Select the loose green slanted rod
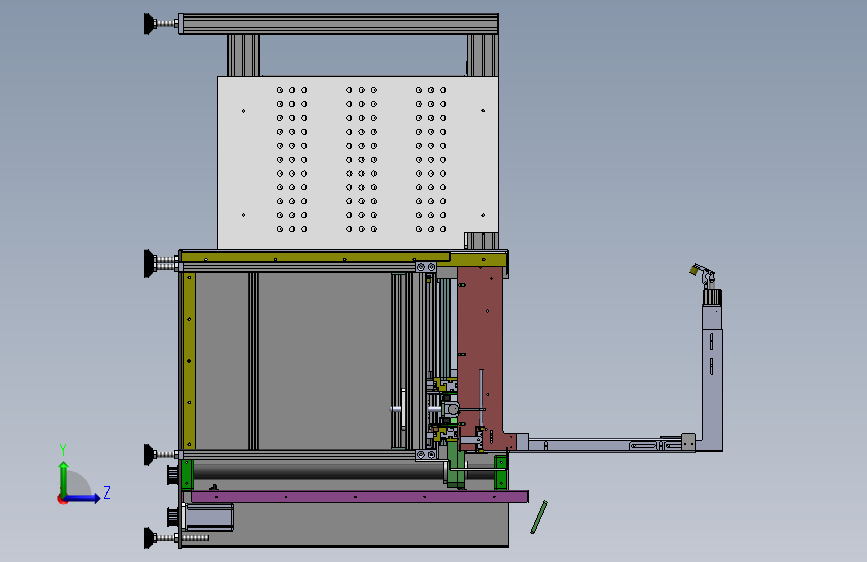Image resolution: width=867 pixels, height=562 pixels. tap(539, 517)
